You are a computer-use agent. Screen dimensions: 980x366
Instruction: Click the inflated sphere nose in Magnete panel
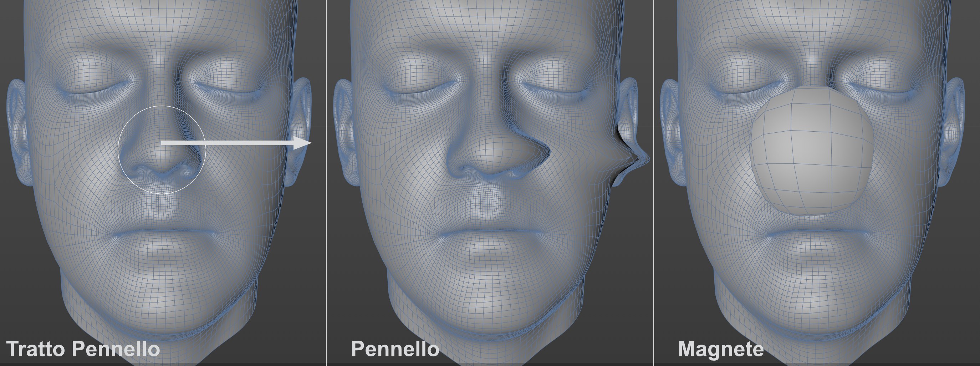[811, 151]
